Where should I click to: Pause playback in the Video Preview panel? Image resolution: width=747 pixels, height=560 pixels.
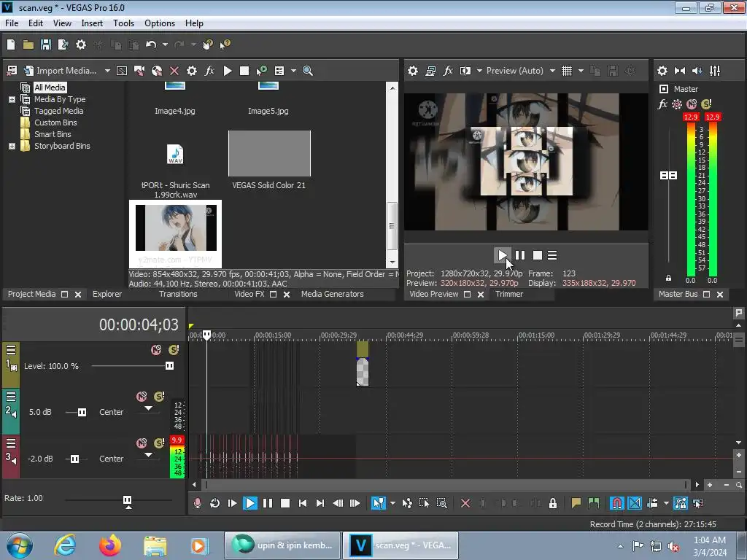point(520,255)
